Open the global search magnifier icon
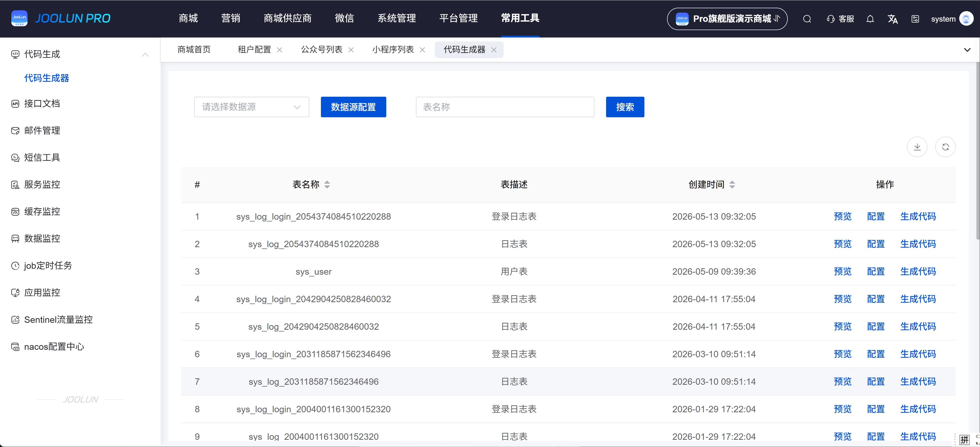 tap(807, 19)
